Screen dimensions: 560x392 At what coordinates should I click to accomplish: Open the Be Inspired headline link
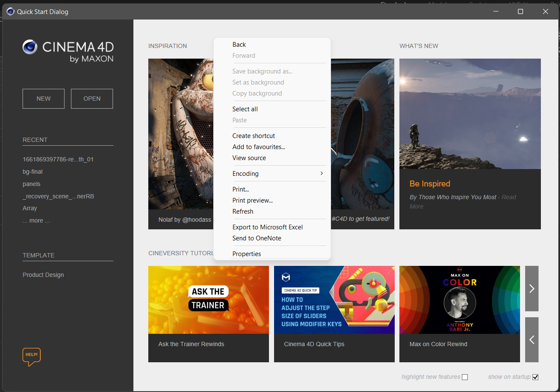point(430,183)
